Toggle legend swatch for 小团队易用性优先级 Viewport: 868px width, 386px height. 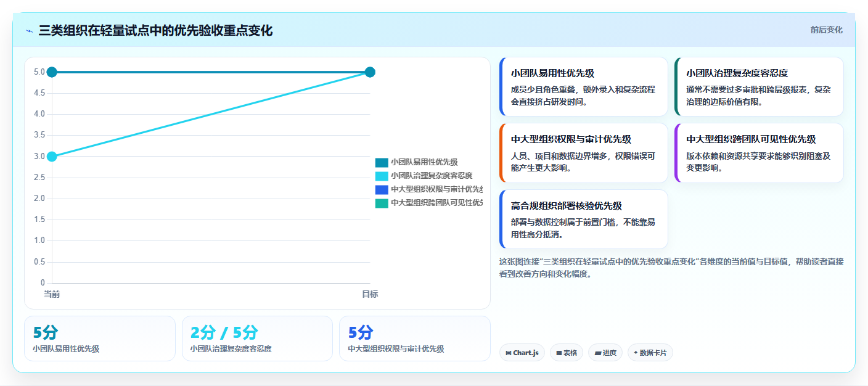click(x=382, y=162)
